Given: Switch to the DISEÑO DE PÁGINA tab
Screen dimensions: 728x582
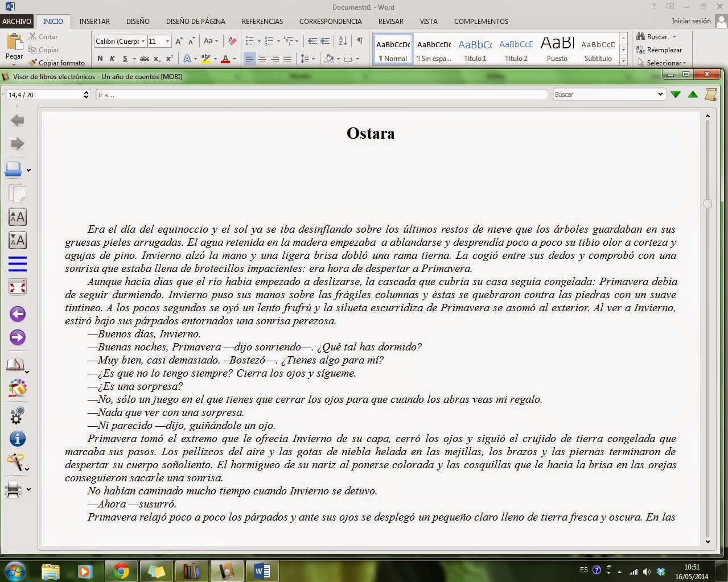Looking at the screenshot, I should point(196,21).
